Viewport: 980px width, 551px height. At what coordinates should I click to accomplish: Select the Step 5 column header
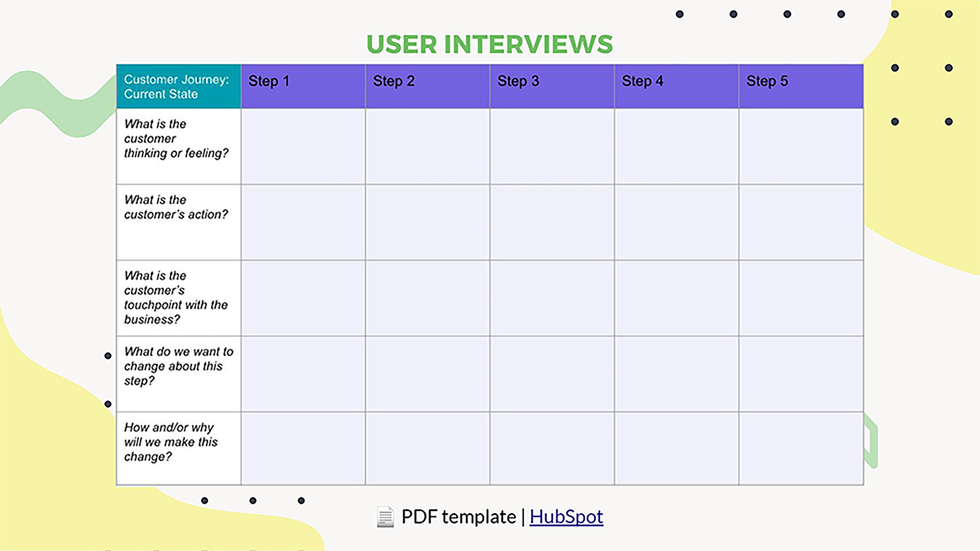click(801, 87)
